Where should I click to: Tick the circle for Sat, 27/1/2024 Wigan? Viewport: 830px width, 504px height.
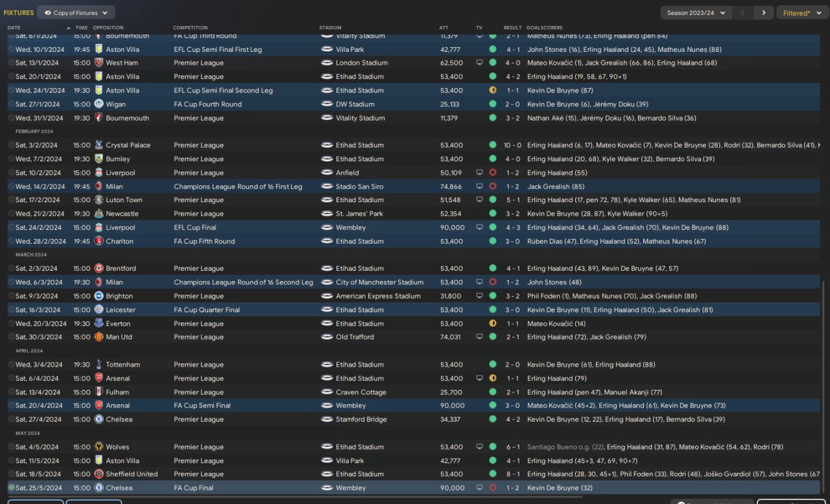tap(11, 104)
